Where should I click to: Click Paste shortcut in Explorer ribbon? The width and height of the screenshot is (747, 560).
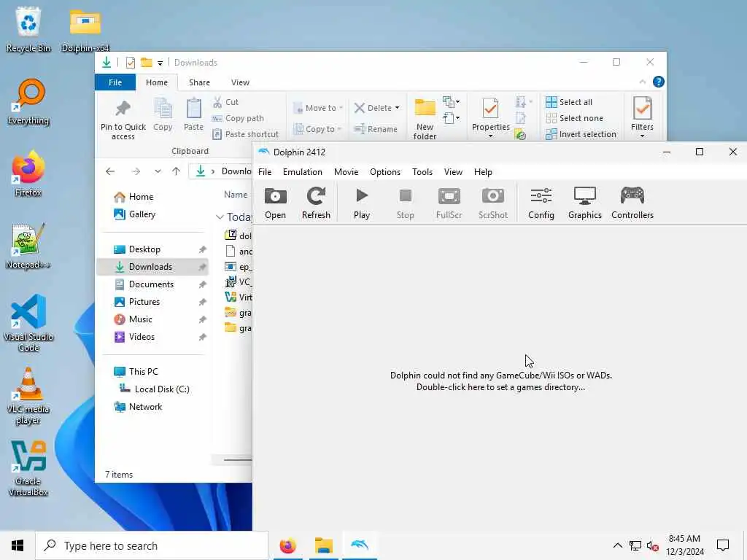point(245,134)
